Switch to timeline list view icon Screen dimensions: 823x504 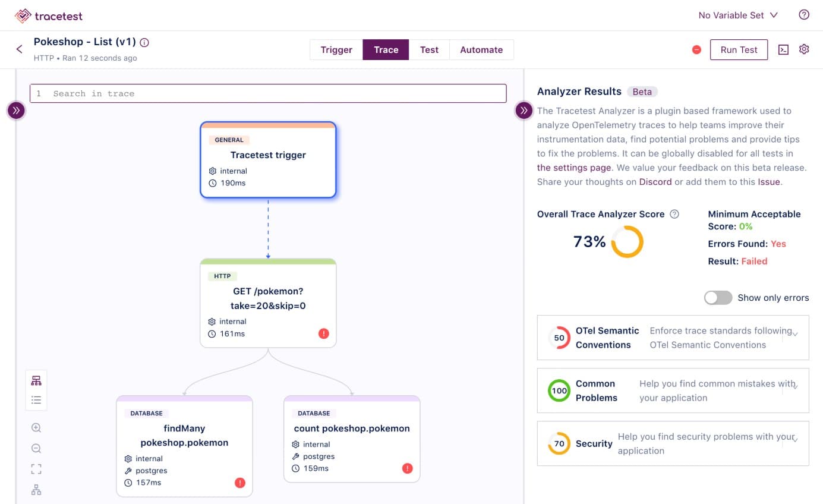coord(36,400)
